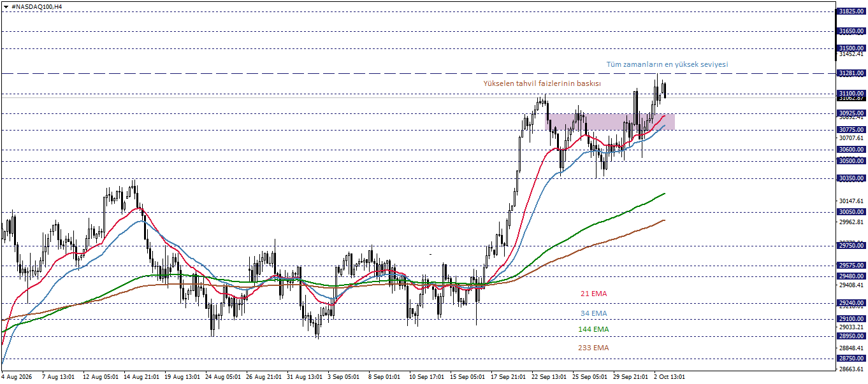
Task: Click the 29100.00 price level label
Action: point(851,318)
